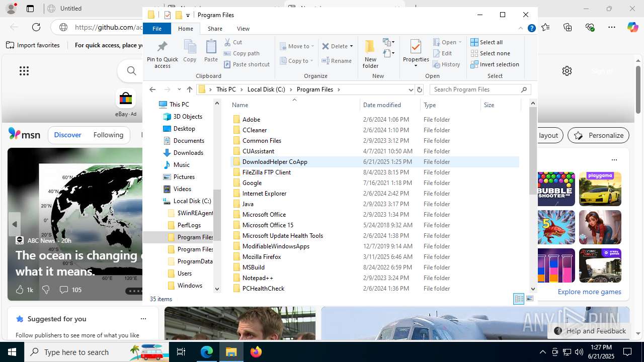644x362 pixels.
Task: Create a New folder
Action: 370,54
